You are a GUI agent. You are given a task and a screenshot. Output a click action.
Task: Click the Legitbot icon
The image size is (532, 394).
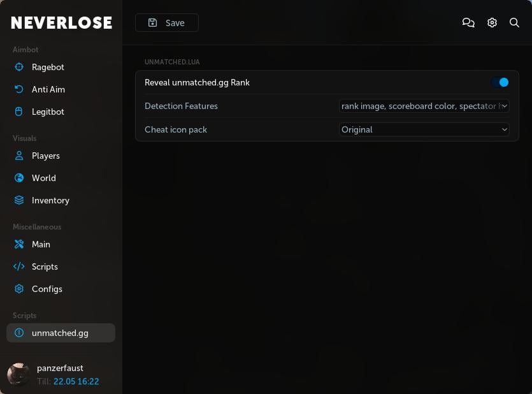pos(19,112)
